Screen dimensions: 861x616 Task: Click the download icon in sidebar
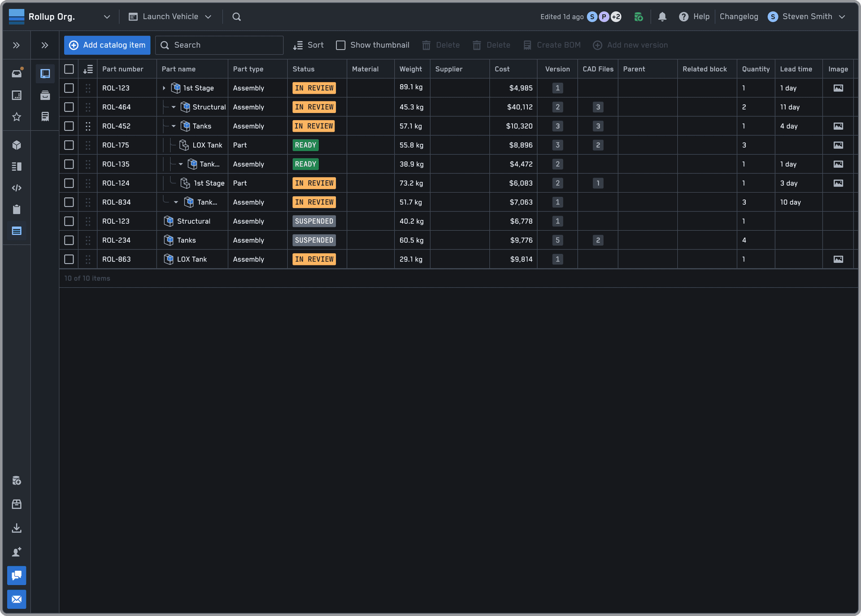(x=17, y=528)
